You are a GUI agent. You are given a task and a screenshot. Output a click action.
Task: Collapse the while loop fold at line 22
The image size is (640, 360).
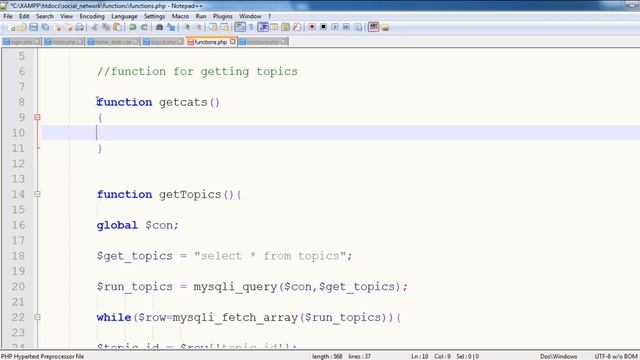point(37,317)
